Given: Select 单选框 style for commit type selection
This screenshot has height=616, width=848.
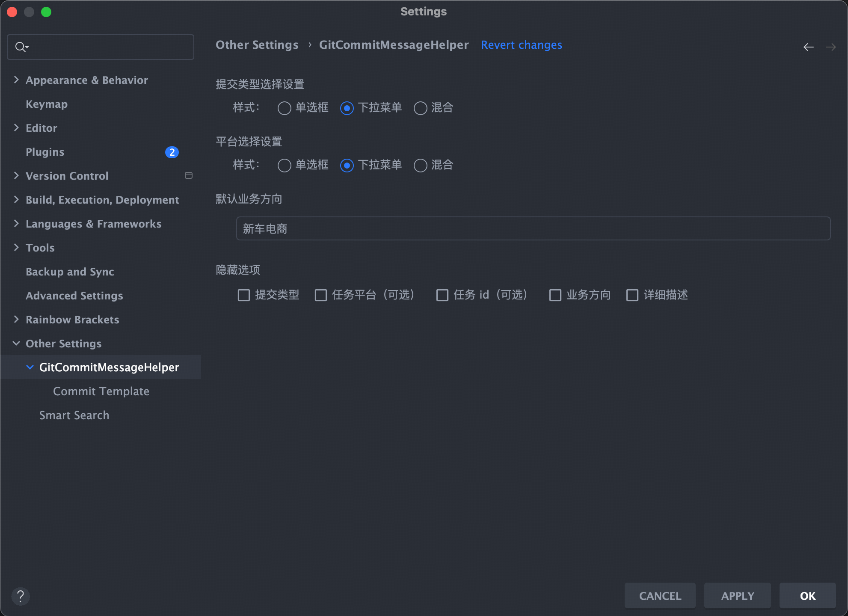Looking at the screenshot, I should [x=284, y=108].
